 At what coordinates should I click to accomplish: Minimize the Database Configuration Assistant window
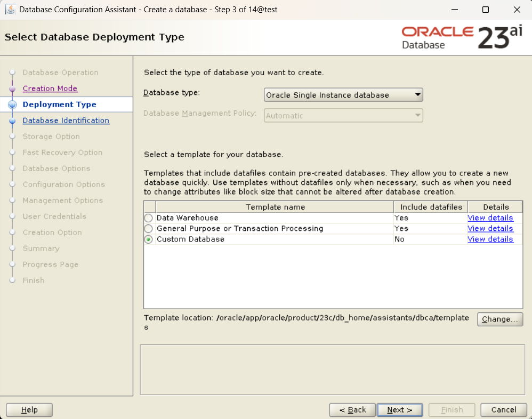tap(455, 10)
